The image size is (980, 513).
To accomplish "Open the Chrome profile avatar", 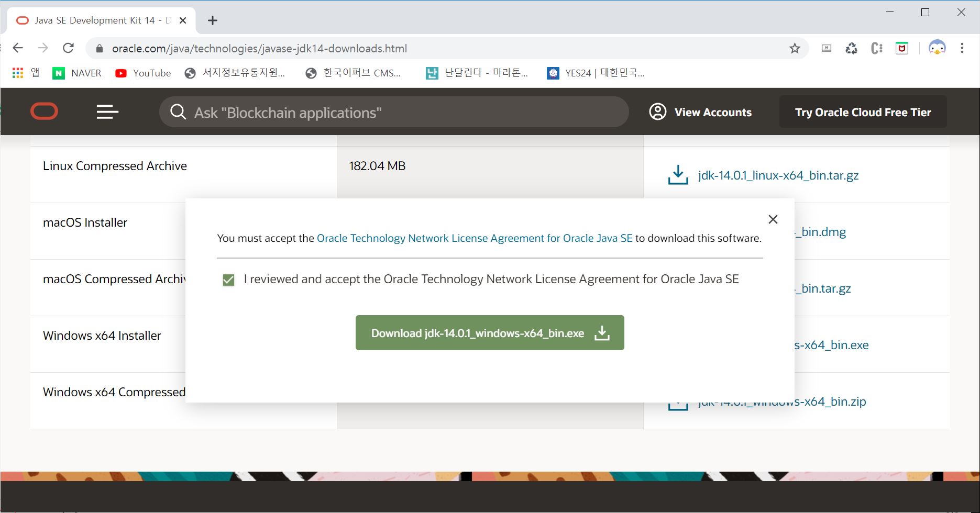I will pyautogui.click(x=937, y=48).
